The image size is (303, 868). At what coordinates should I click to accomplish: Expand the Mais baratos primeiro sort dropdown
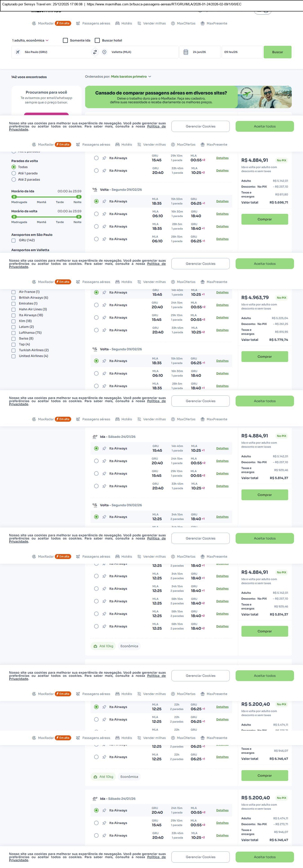[x=131, y=77]
